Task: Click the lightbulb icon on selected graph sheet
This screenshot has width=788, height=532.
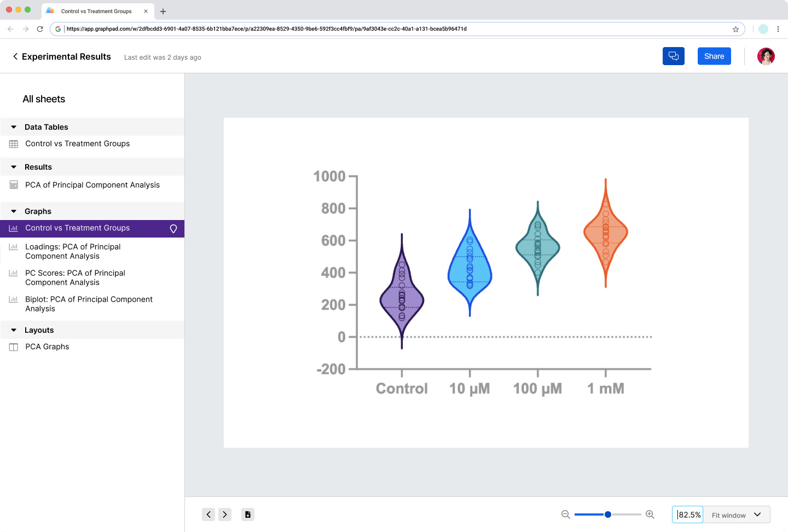Action: (x=173, y=228)
